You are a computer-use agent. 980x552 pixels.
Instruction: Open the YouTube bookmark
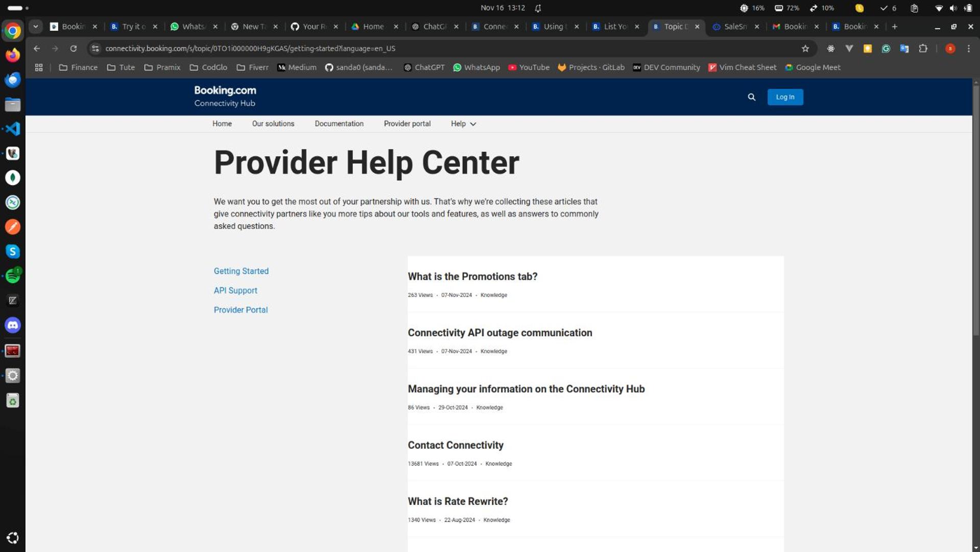pyautogui.click(x=529, y=67)
